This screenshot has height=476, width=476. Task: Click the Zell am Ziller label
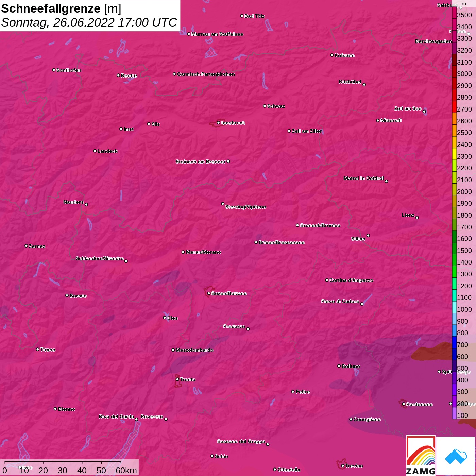307,131
